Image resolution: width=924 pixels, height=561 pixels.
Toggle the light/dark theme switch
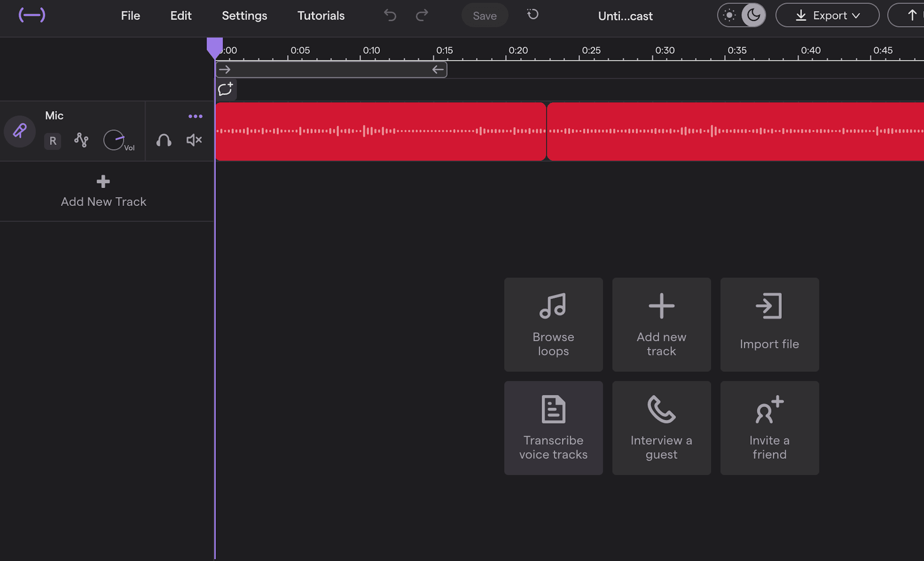(741, 15)
